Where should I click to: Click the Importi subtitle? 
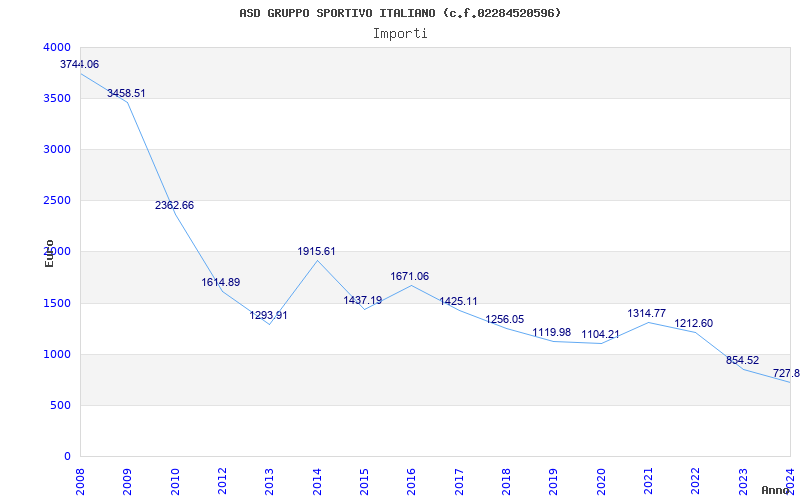pos(400,33)
